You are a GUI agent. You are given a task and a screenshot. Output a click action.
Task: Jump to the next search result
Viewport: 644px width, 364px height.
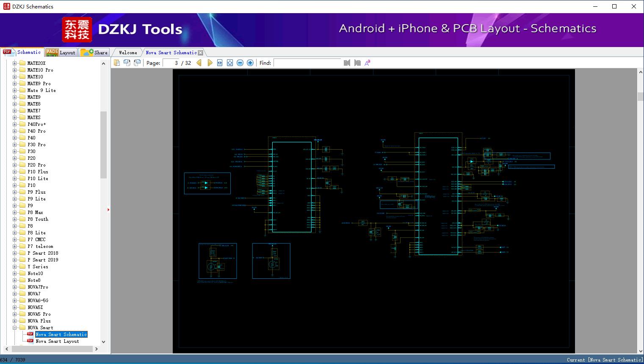point(357,62)
